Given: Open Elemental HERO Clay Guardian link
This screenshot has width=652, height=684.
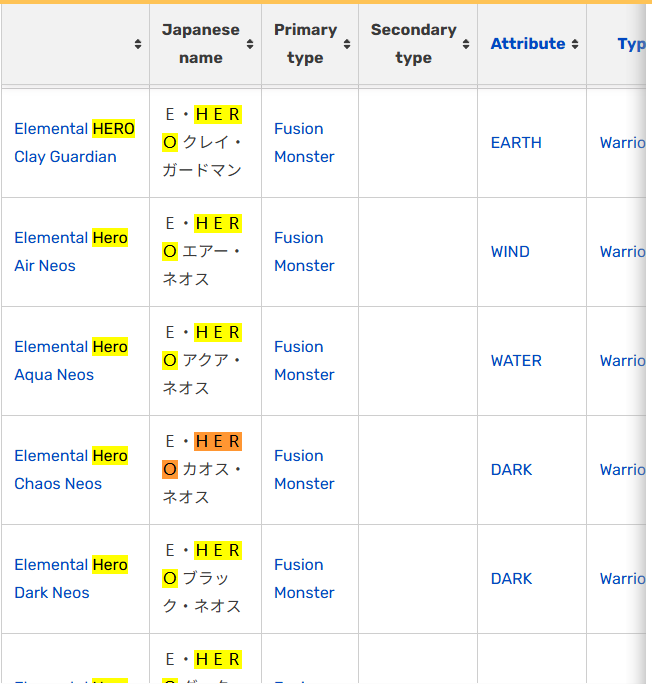Looking at the screenshot, I should click(75, 143).
